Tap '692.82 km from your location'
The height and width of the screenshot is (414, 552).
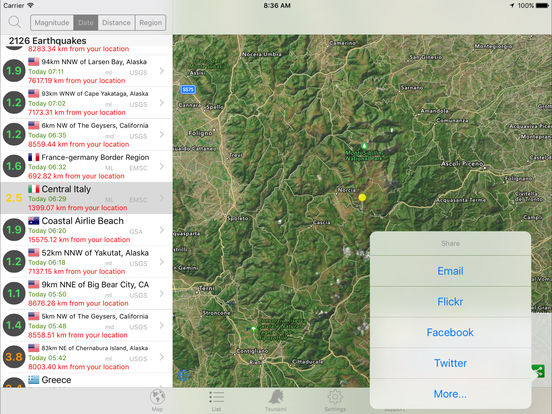point(76,176)
